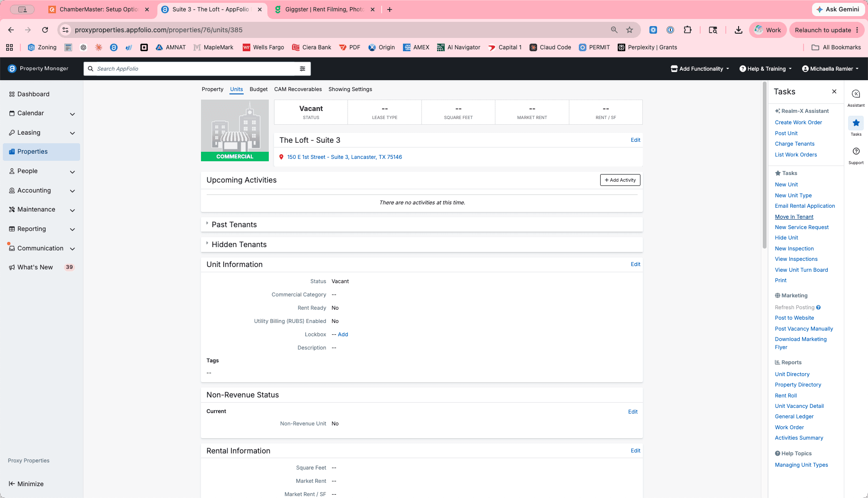The image size is (868, 498).
Task: Close the Tasks panel
Action: point(834,92)
